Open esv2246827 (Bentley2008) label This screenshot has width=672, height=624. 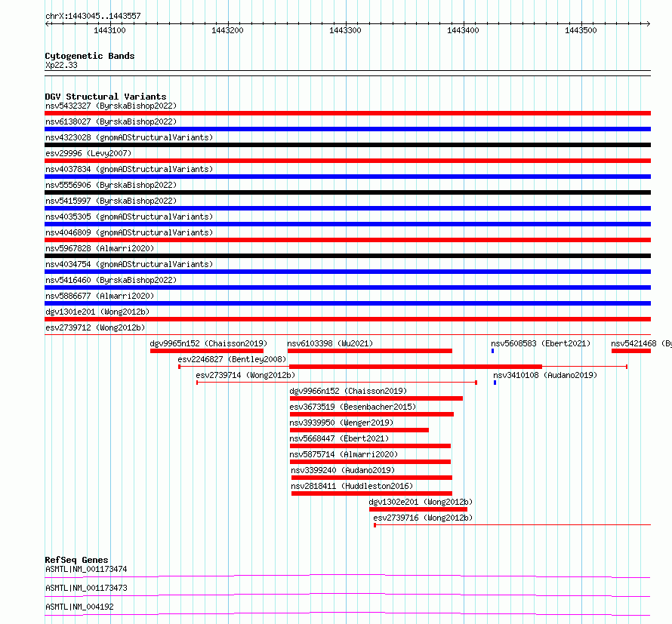[x=232, y=359]
